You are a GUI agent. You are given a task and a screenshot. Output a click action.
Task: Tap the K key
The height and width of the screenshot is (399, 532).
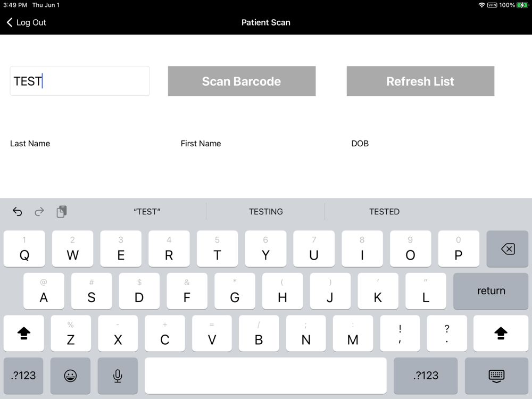tap(378, 291)
